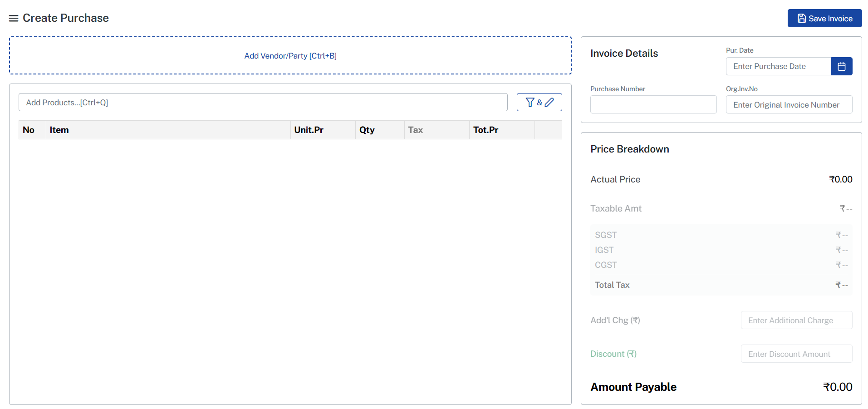Click the Org.Inv.No label

coord(742,89)
